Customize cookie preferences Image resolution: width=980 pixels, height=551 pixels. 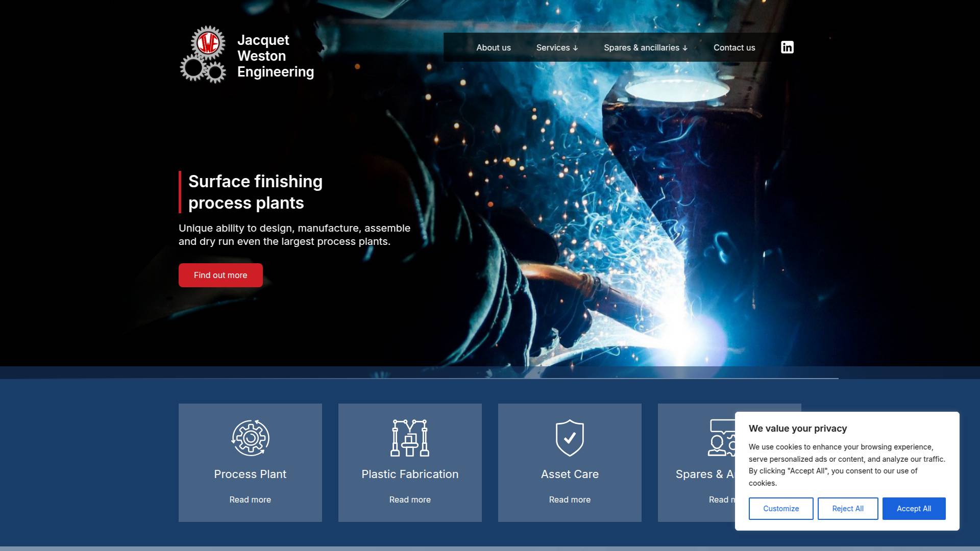(780, 509)
